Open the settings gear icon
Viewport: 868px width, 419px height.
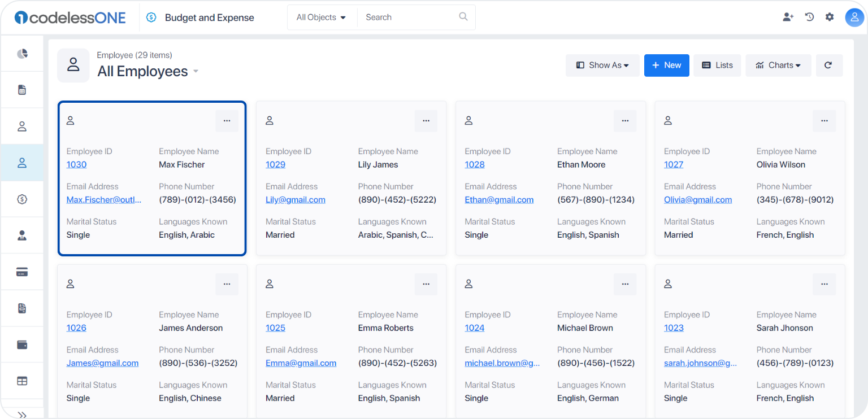tap(830, 17)
